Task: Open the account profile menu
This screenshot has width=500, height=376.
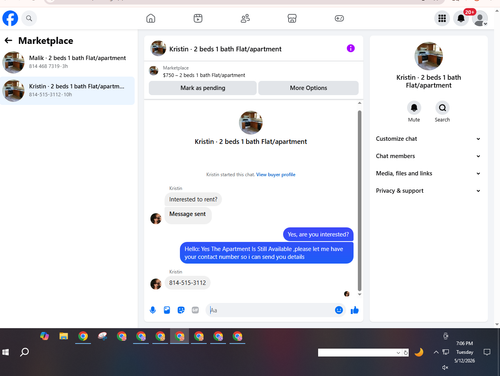Action: click(x=480, y=19)
